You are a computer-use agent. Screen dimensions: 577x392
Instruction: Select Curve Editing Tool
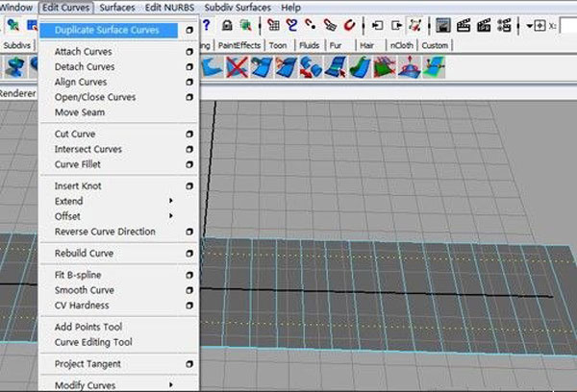(93, 342)
